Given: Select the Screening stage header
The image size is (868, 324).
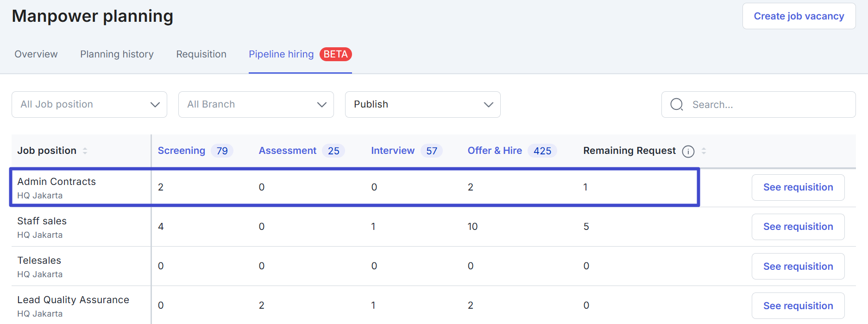Looking at the screenshot, I should tap(182, 151).
